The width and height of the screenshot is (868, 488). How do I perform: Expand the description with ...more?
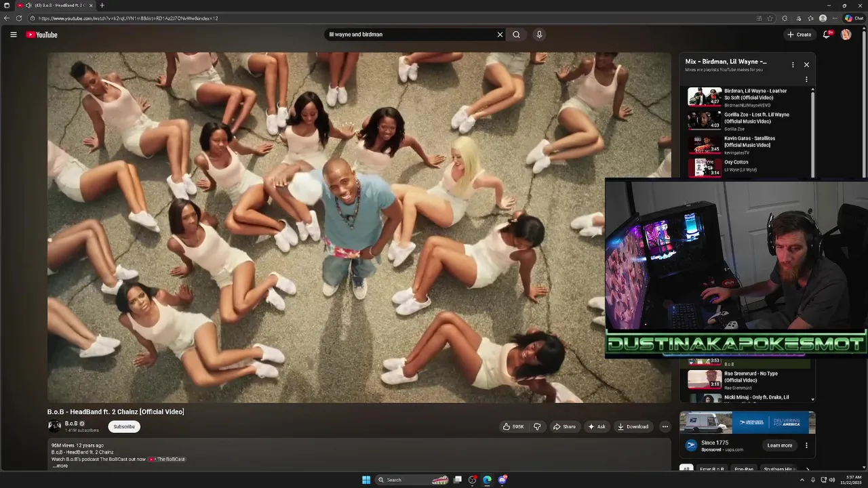[x=60, y=466]
